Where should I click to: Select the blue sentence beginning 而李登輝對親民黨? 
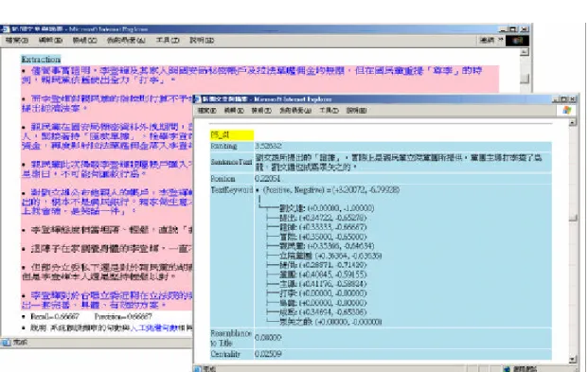tap(107, 103)
